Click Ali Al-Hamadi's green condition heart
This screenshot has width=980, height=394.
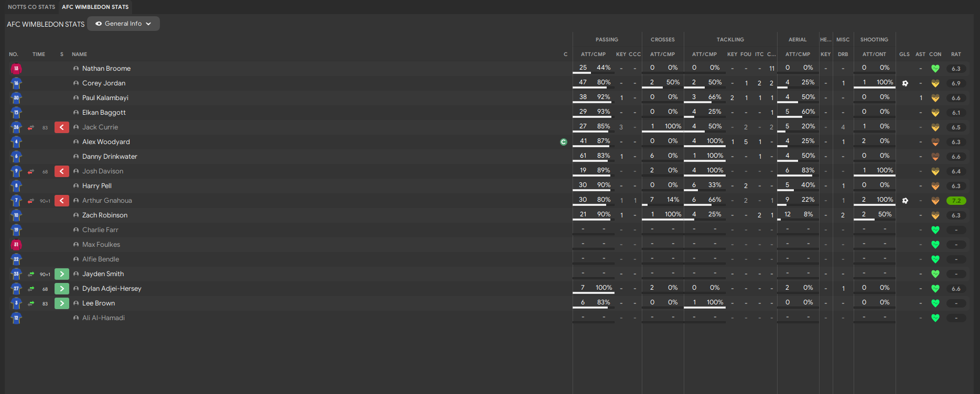point(935,318)
